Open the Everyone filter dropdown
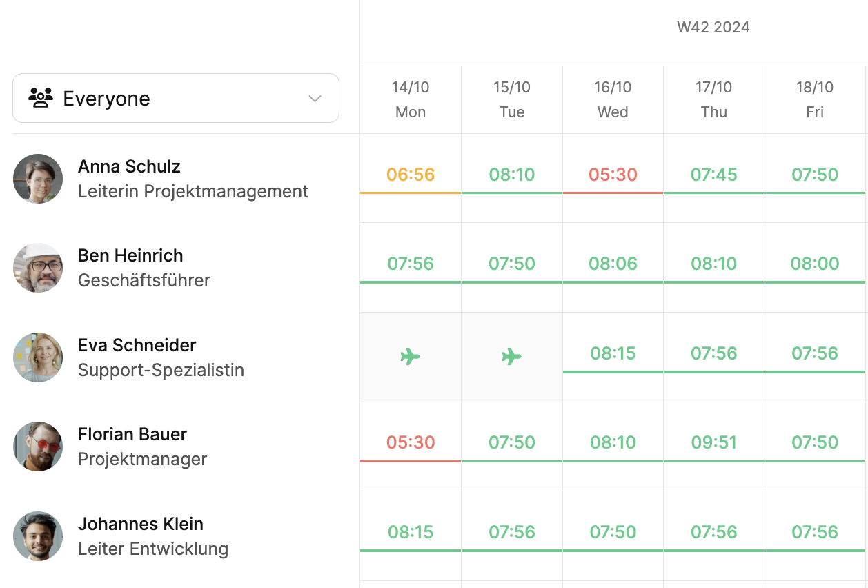The height and width of the screenshot is (588, 868). tap(175, 98)
